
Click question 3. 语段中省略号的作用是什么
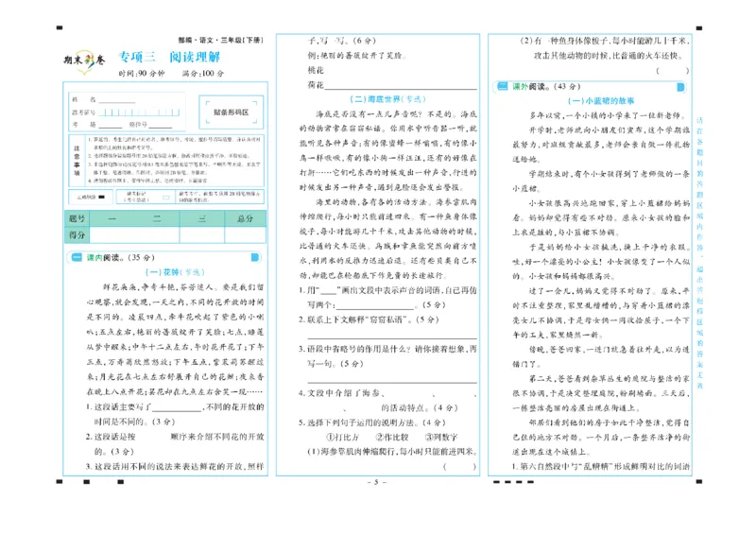click(387, 356)
